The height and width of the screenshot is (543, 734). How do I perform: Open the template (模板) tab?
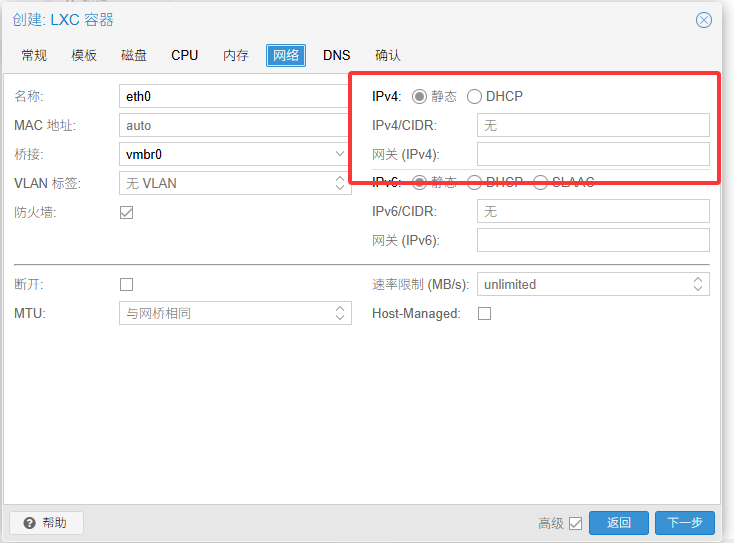pos(84,56)
